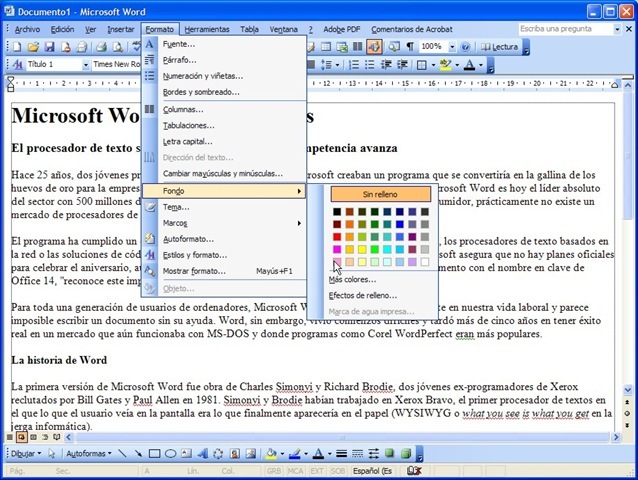Open Print Preview with magnifier icon

coord(118,47)
